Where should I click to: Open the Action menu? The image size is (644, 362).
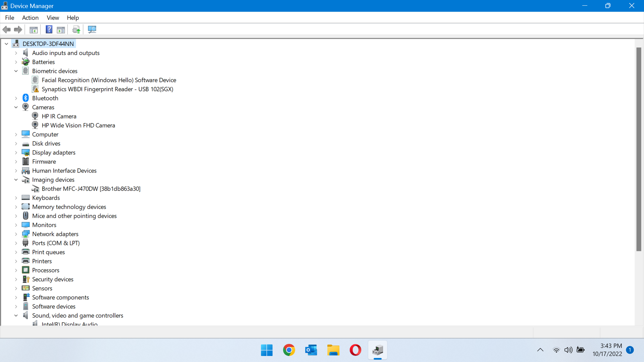click(30, 18)
